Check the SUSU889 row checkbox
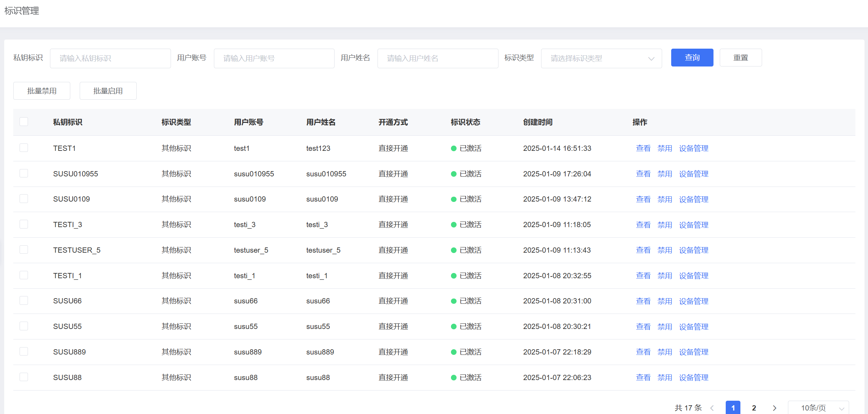The height and width of the screenshot is (414, 868). (x=24, y=351)
